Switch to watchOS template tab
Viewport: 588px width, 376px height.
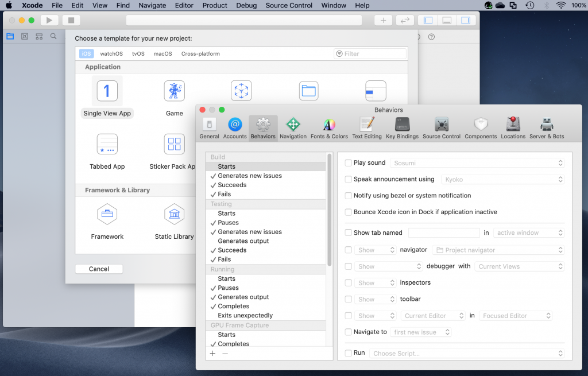(x=111, y=53)
